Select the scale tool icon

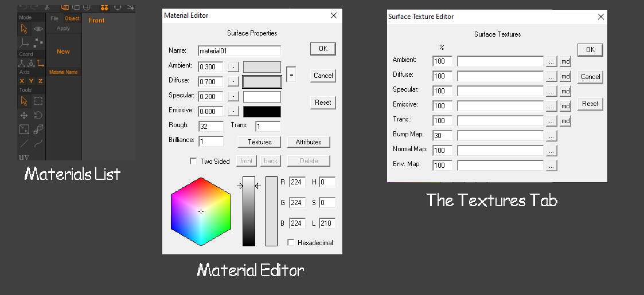24,129
